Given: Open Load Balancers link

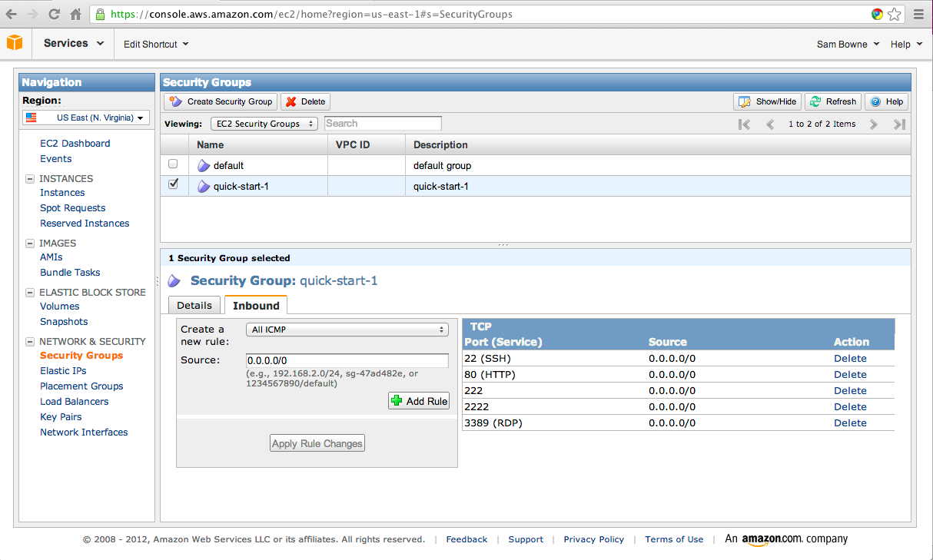Looking at the screenshot, I should (74, 402).
